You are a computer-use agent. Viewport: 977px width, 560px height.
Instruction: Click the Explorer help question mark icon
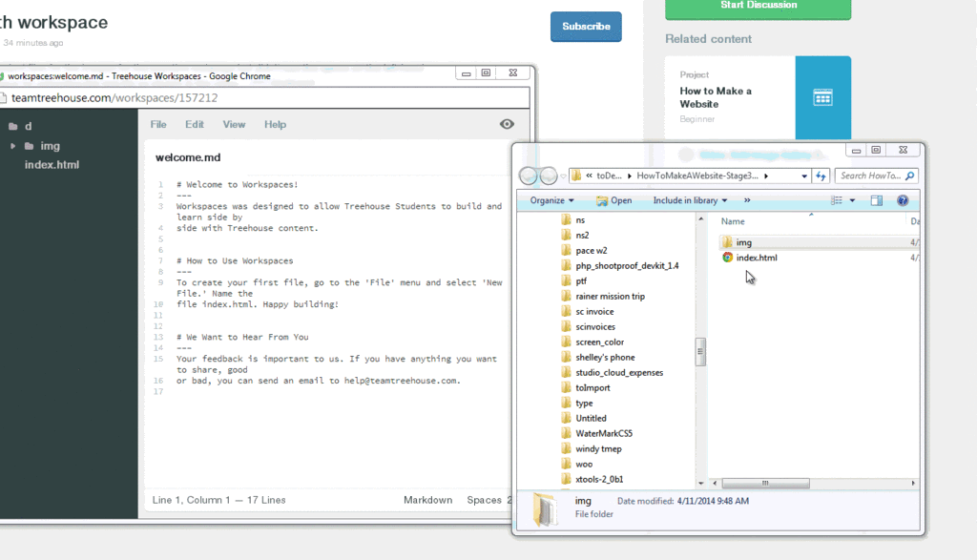903,200
